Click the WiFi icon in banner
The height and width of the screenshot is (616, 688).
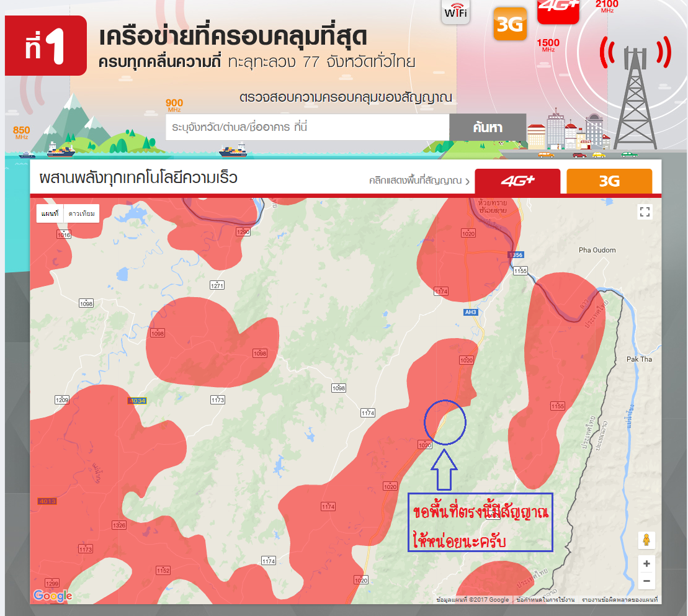(x=455, y=11)
